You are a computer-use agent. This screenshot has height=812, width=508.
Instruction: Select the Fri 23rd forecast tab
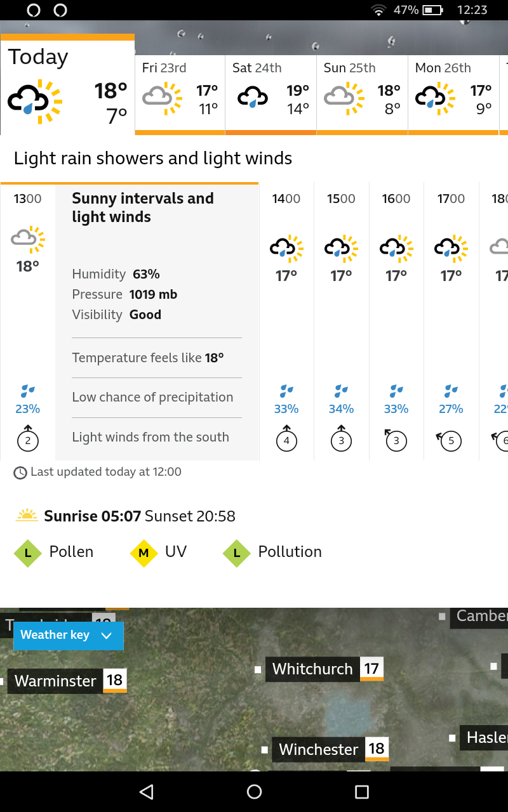click(180, 95)
